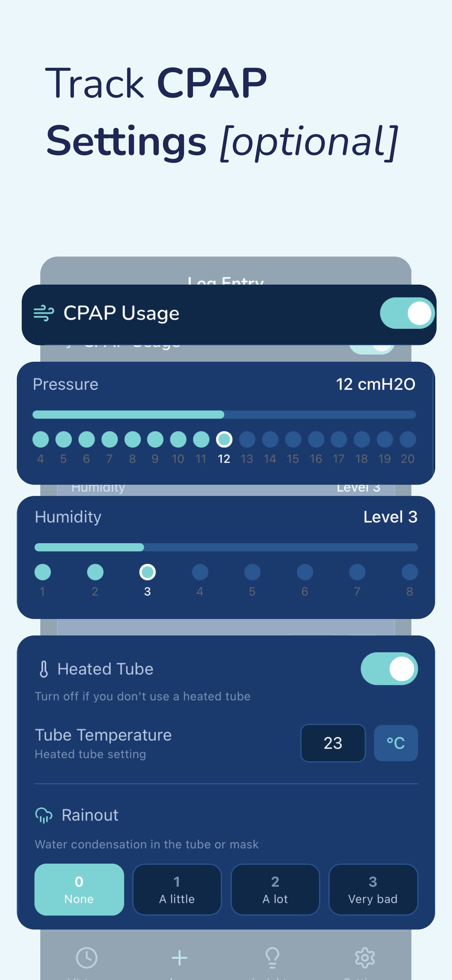Turn off the Heated Tube toggle
This screenshot has height=980, width=452.
pyautogui.click(x=389, y=668)
